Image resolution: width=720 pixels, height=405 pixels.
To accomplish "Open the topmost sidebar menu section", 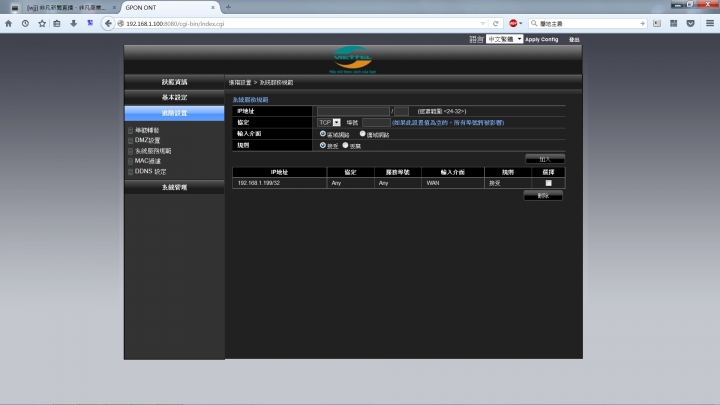I will [x=174, y=82].
